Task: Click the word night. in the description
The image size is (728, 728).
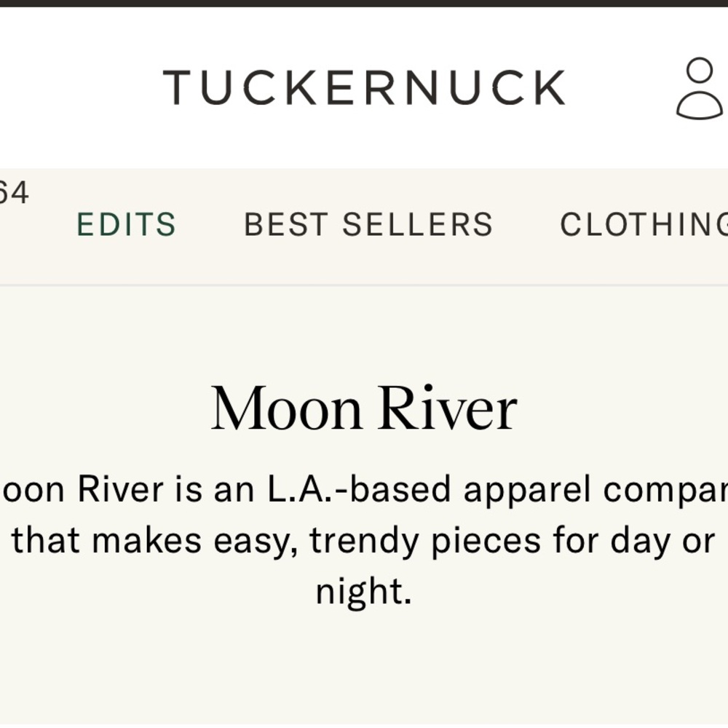Action: (363, 591)
